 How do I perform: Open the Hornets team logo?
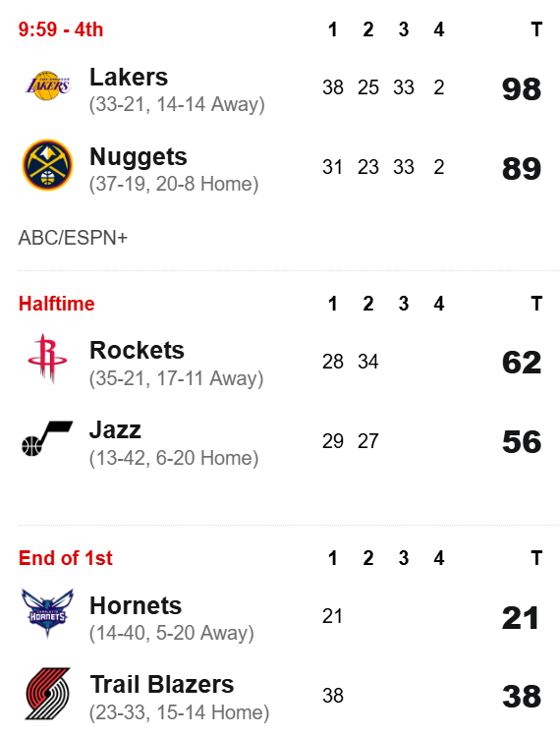[47, 613]
